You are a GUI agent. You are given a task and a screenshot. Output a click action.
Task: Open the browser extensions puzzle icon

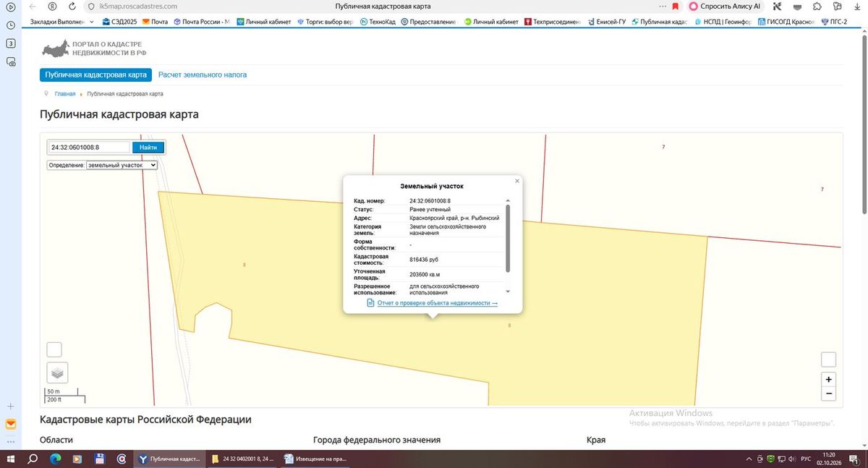click(817, 6)
